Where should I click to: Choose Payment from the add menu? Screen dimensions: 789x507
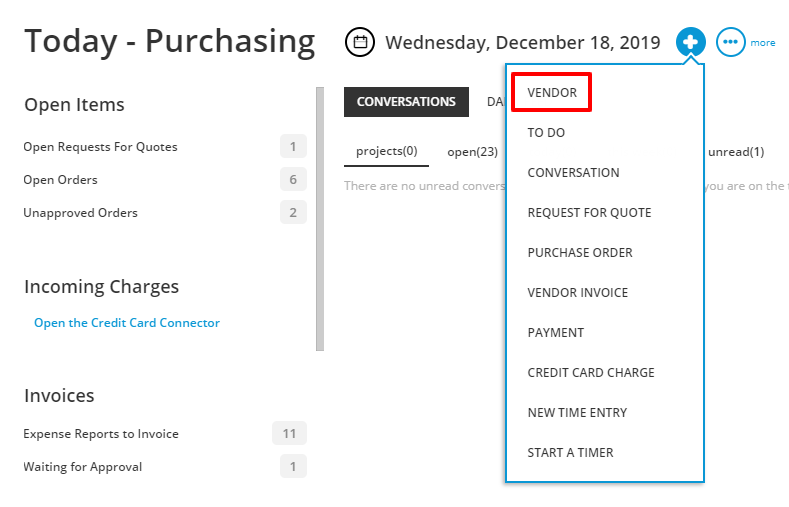point(556,332)
